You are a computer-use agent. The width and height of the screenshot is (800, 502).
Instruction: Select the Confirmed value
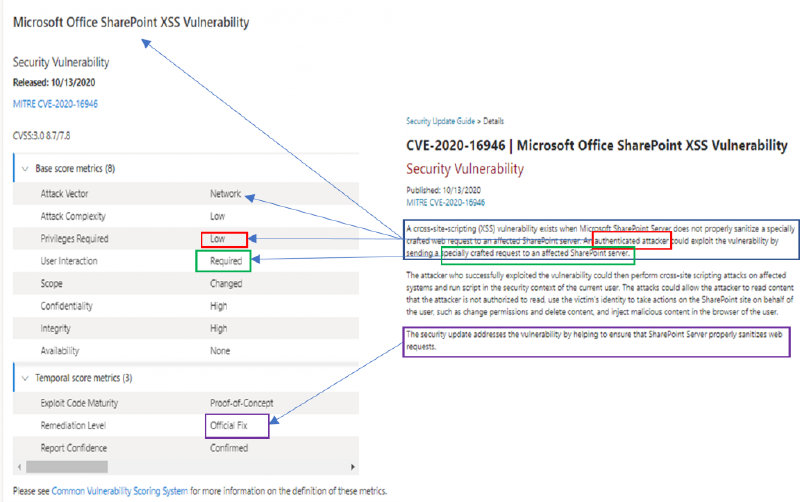[229, 448]
